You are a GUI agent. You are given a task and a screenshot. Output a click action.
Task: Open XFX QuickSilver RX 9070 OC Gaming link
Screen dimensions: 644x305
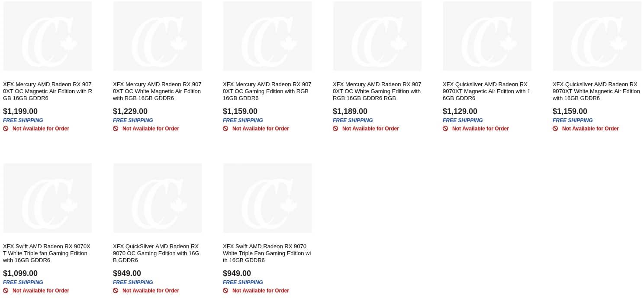(156, 253)
